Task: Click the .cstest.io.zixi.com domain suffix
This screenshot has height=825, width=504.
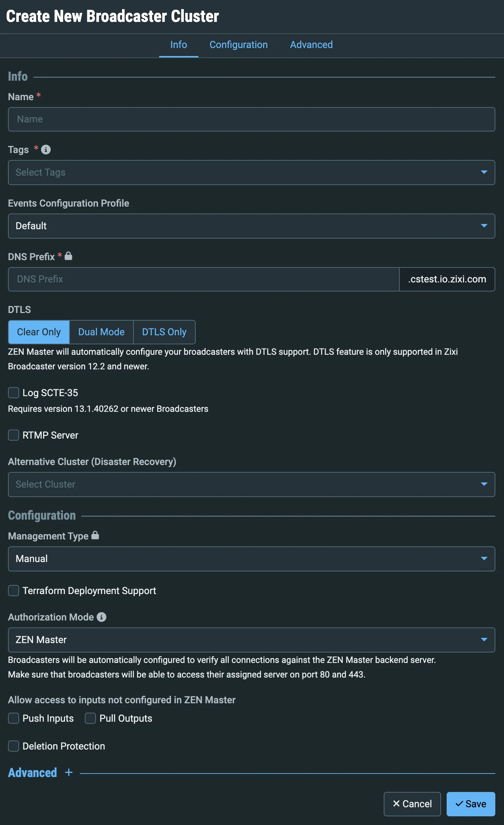Action: 447,279
